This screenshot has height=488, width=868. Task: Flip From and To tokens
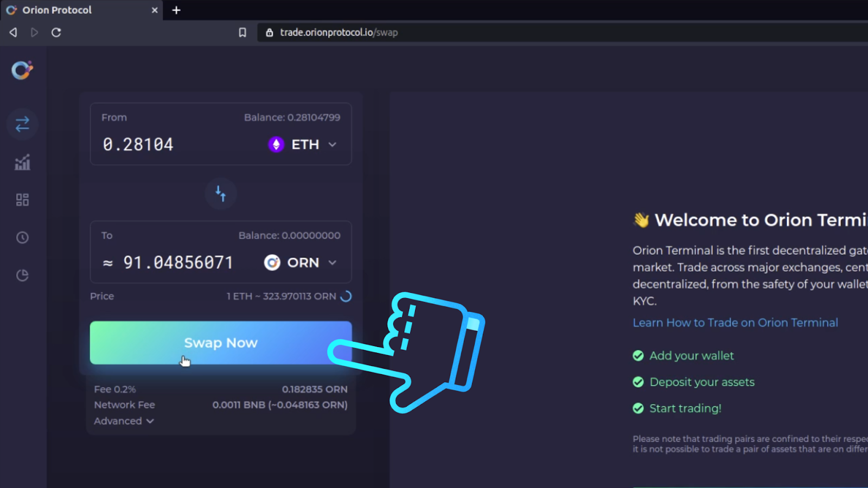pos(221,194)
